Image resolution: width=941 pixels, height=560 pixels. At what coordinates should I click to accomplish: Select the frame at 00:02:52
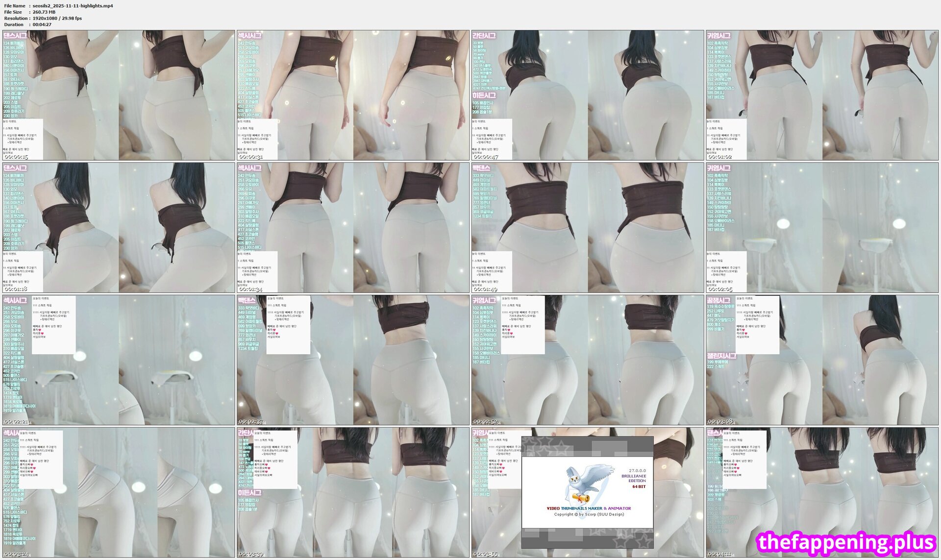click(587, 360)
